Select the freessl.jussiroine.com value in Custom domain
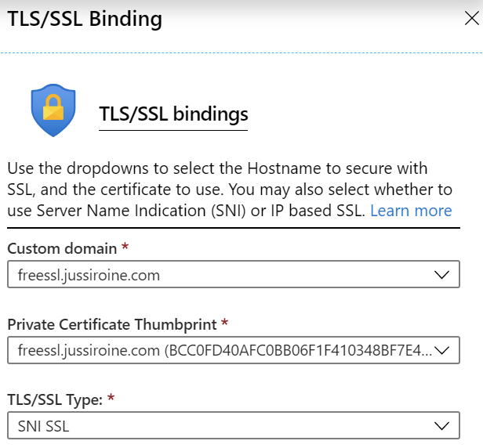 coord(89,275)
